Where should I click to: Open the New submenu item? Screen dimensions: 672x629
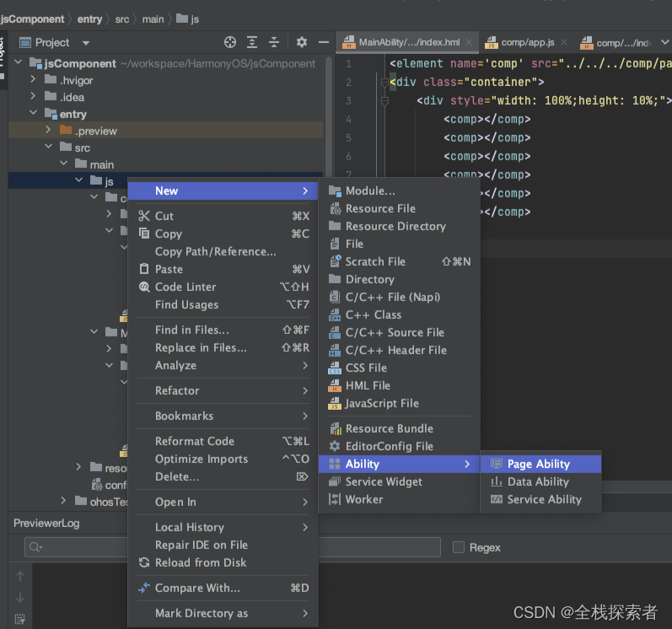coord(223,191)
